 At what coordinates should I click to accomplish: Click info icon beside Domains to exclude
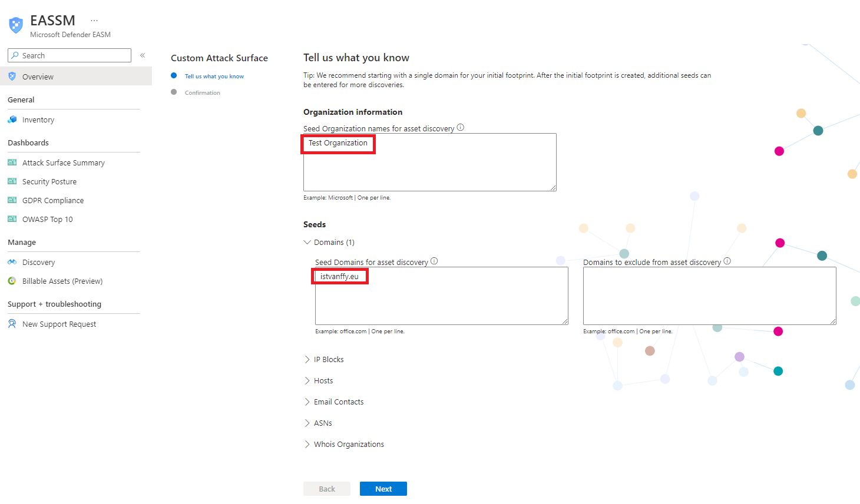pos(727,261)
